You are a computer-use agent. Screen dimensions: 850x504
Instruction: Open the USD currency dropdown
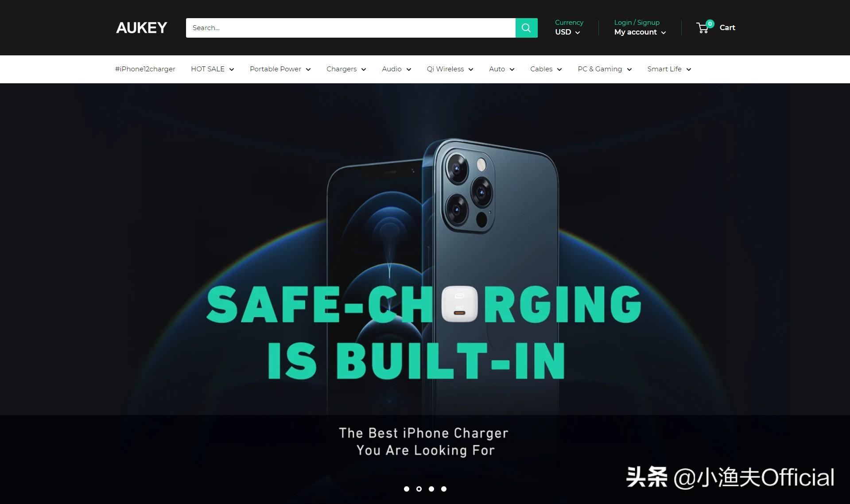tap(567, 32)
